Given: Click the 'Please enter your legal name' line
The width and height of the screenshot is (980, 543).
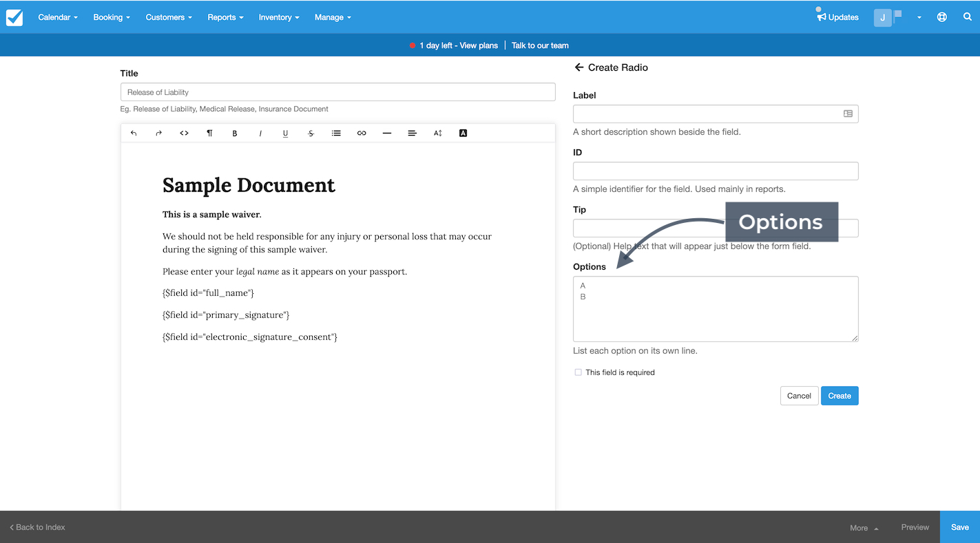Looking at the screenshot, I should (x=284, y=272).
